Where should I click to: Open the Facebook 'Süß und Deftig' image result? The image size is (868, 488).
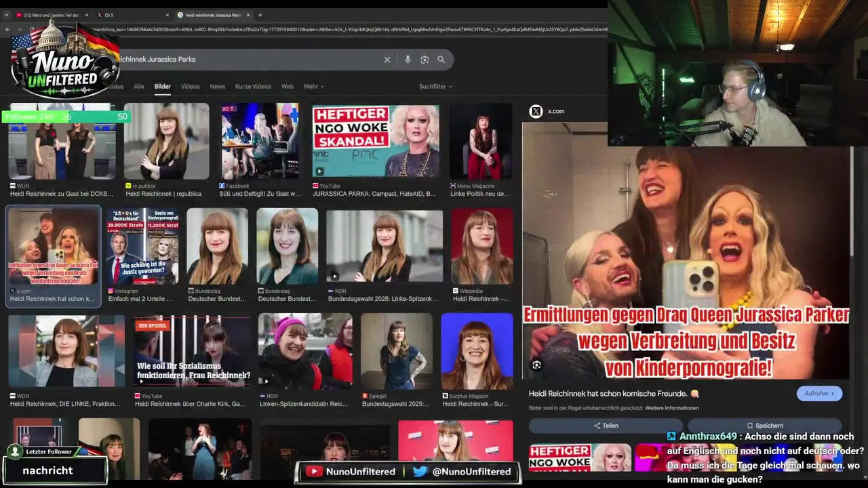coord(260,150)
